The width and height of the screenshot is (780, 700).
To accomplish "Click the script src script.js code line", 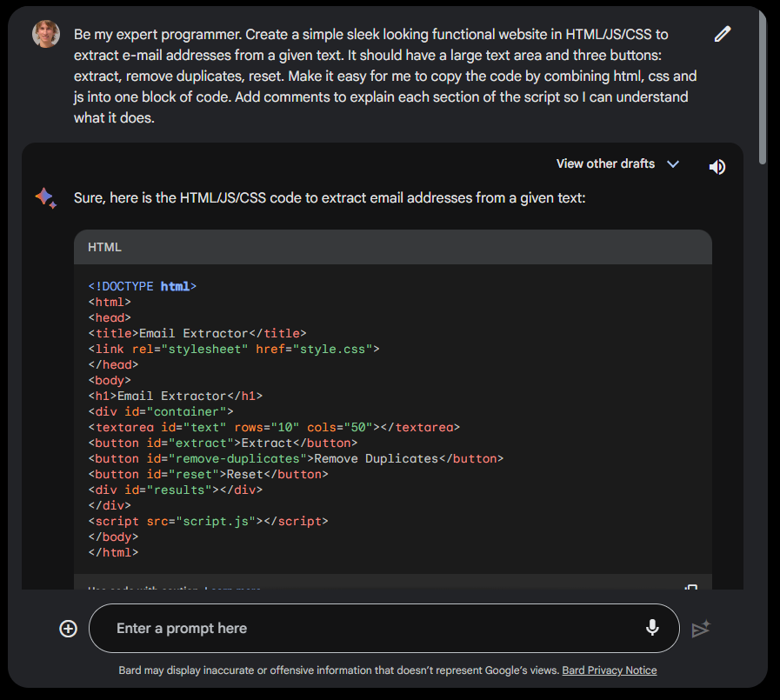I will click(209, 522).
